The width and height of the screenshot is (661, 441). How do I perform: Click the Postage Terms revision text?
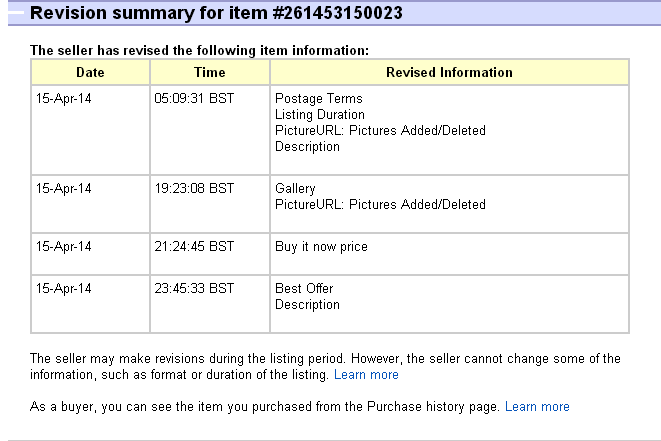point(318,99)
